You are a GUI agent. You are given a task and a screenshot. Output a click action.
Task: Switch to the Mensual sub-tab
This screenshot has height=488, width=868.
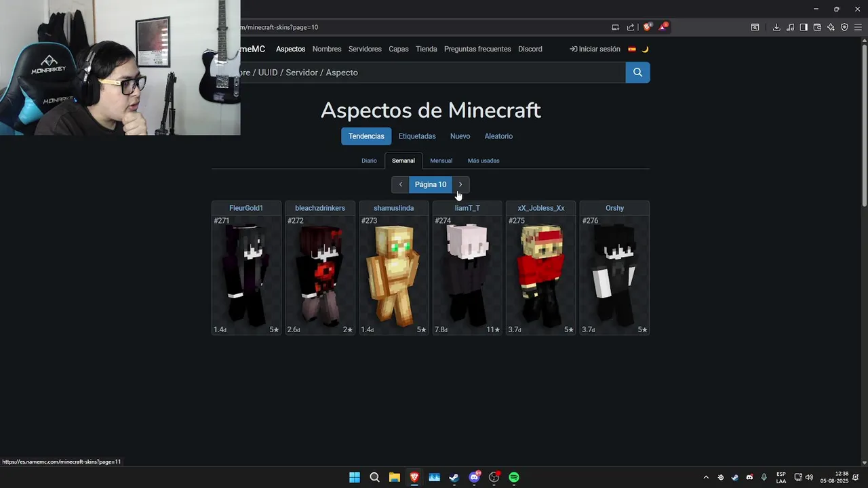pyautogui.click(x=441, y=161)
